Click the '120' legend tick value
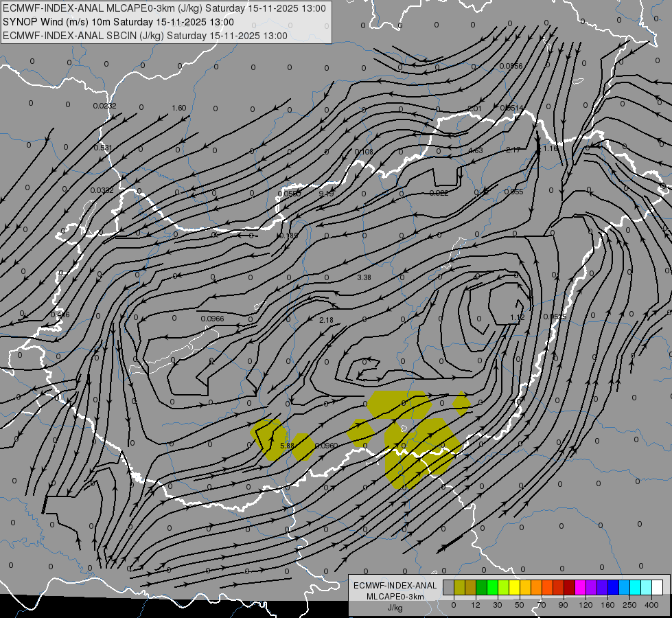Screen dimensions: 672x618 (x=586, y=605)
